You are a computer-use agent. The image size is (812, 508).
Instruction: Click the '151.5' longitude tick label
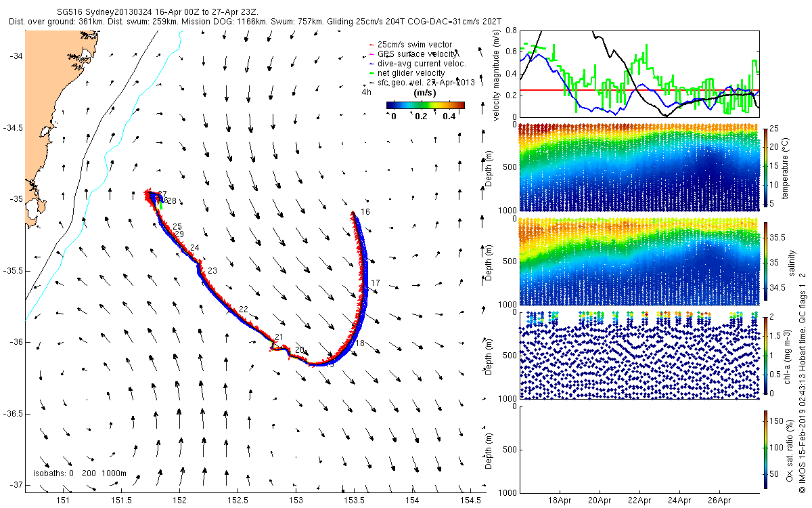[122, 501]
